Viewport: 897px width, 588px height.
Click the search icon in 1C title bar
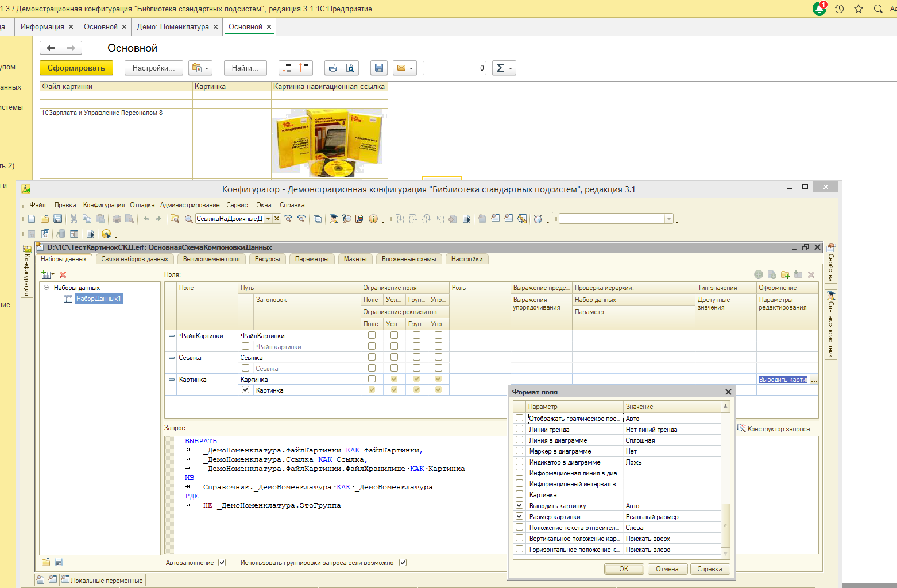click(878, 9)
